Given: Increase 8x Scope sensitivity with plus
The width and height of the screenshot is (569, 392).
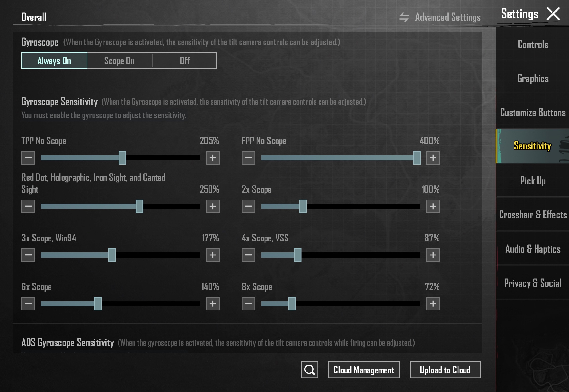Looking at the screenshot, I should [433, 303].
